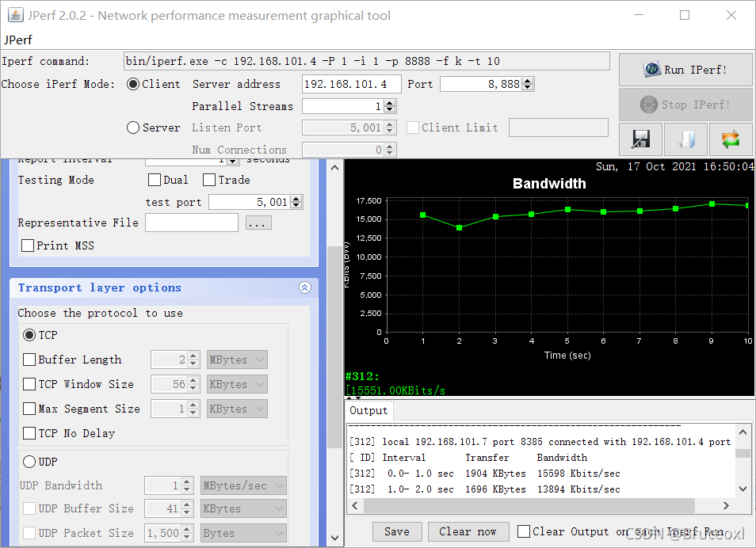The height and width of the screenshot is (548, 756).
Task: Click the Parallel Streams stepper
Action: [x=390, y=106]
